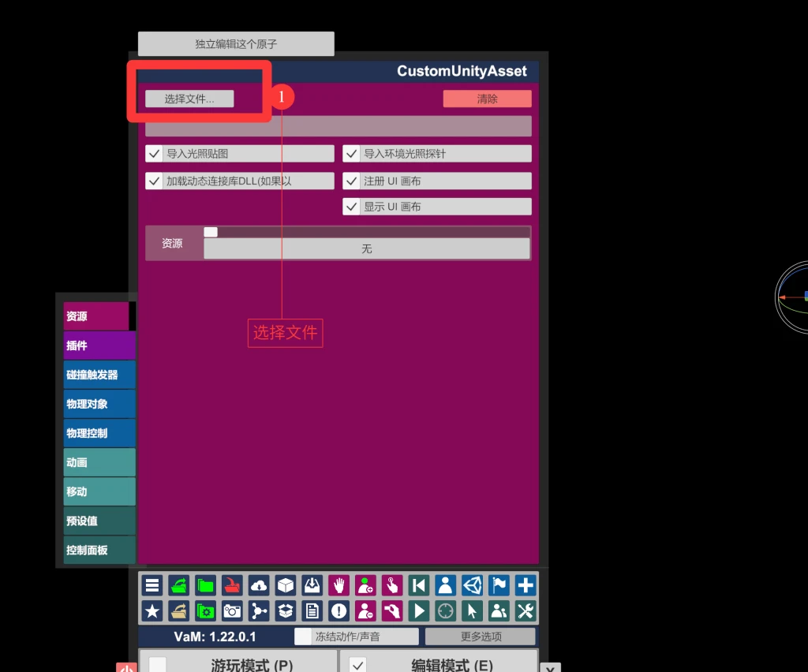Click the camera screenshot icon
Screen dimensions: 808x672
[232, 610]
